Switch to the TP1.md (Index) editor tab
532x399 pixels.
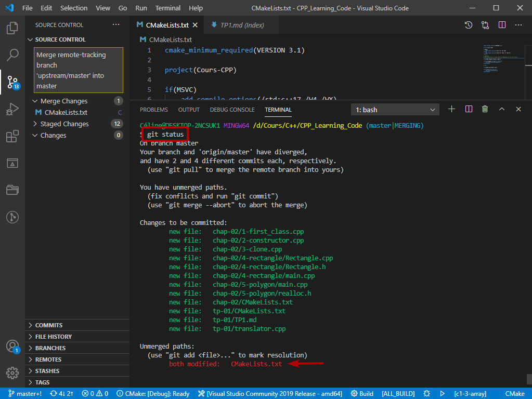[x=241, y=25]
